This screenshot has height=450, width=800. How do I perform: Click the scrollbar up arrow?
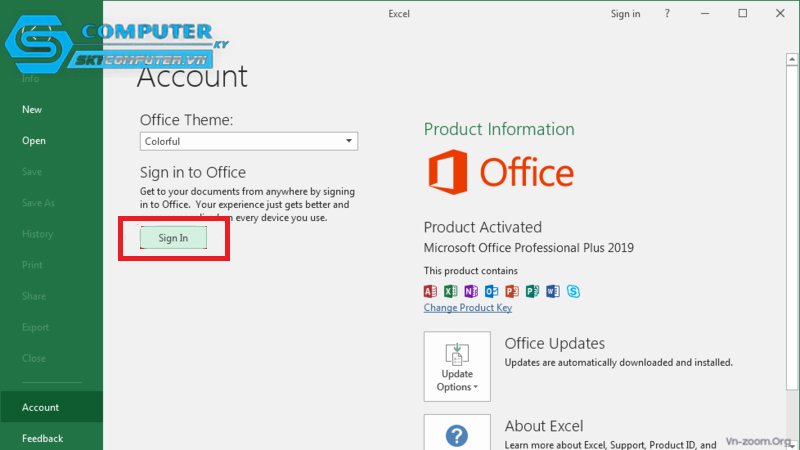pos(792,60)
